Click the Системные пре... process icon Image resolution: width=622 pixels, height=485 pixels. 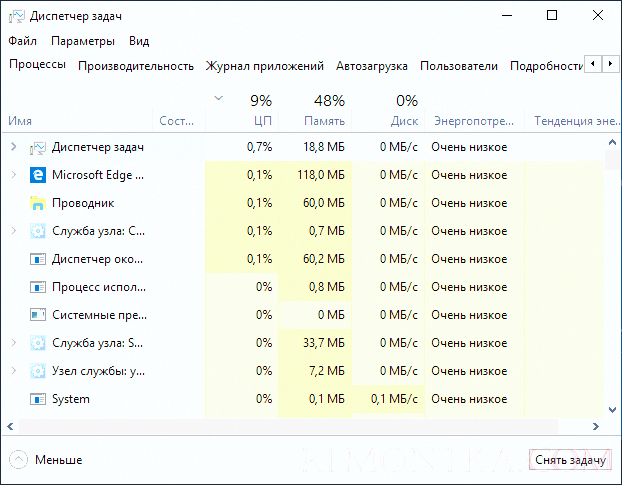(38, 315)
